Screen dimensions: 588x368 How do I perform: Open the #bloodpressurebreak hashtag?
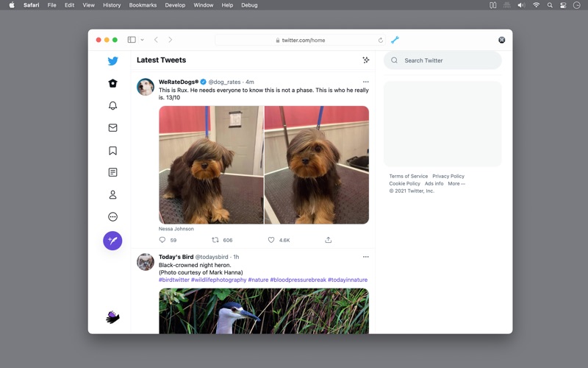coord(298,280)
